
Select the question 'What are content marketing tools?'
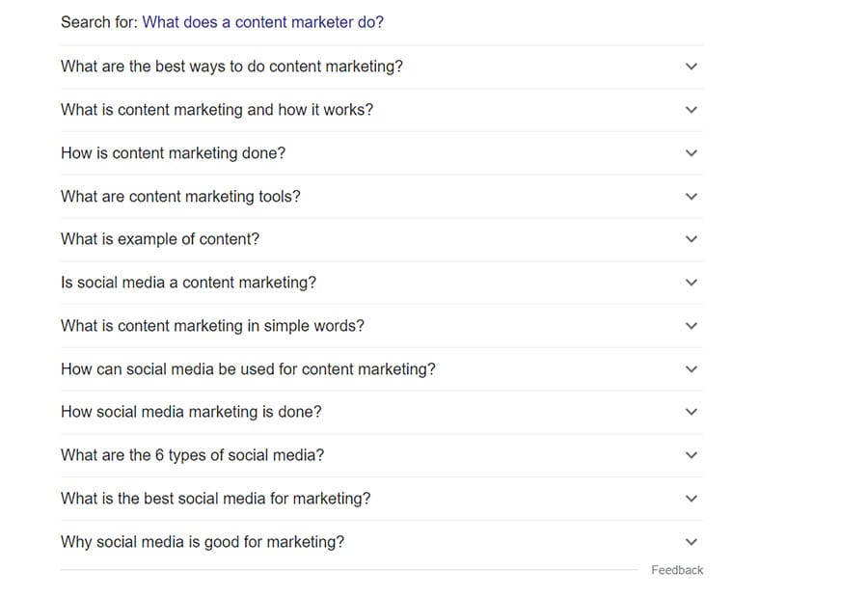click(x=180, y=196)
